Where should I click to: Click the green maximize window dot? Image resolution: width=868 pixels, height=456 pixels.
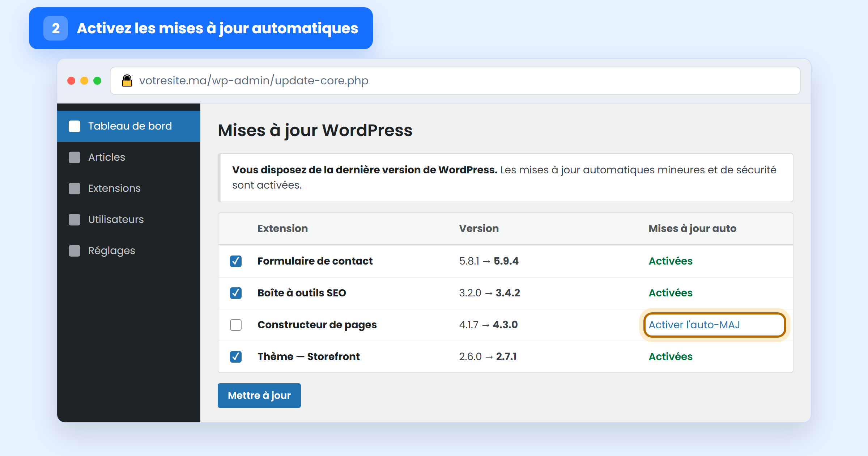pyautogui.click(x=97, y=81)
